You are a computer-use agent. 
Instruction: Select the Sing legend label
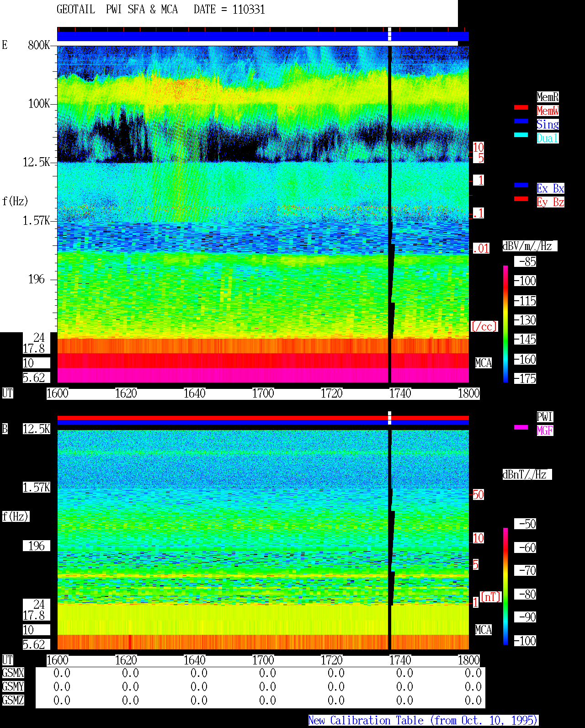click(x=548, y=124)
